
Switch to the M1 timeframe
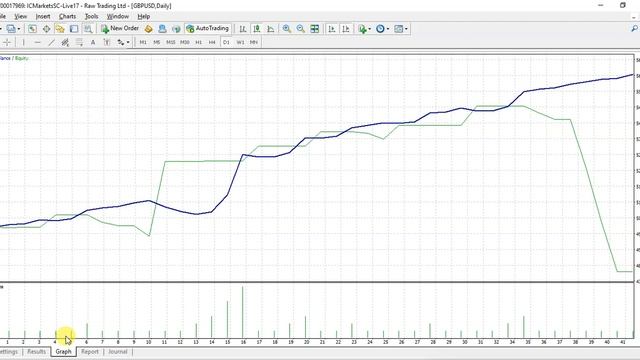pos(143,42)
